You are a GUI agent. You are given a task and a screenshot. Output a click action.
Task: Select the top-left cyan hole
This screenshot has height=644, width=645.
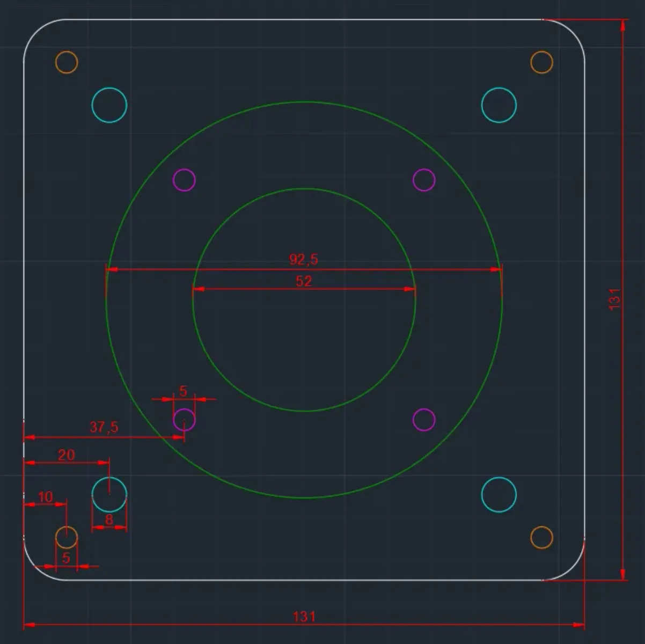point(109,105)
